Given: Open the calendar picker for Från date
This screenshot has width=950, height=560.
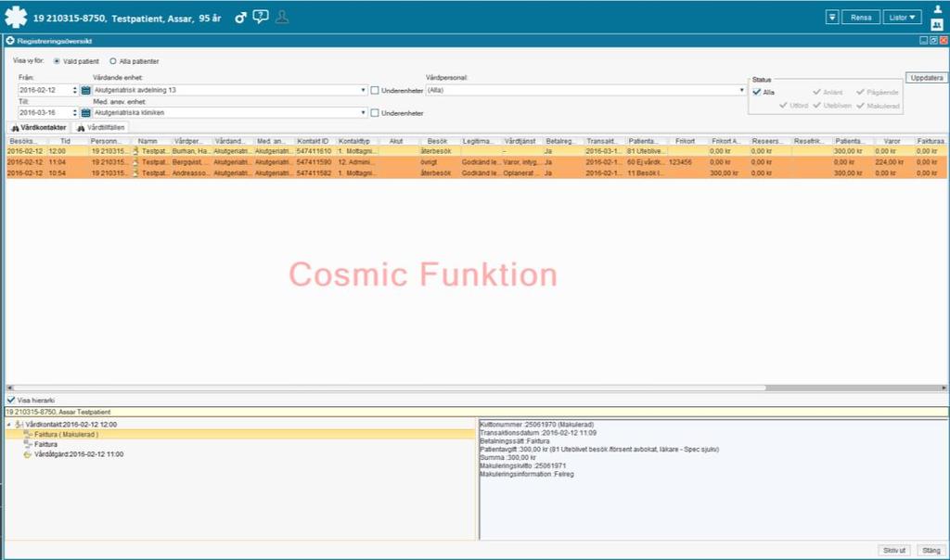Looking at the screenshot, I should [85, 90].
